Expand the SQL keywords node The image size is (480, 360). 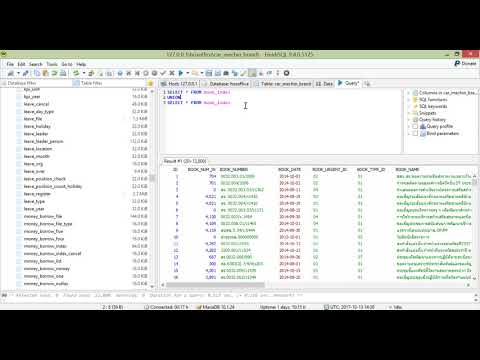[x=409, y=106]
